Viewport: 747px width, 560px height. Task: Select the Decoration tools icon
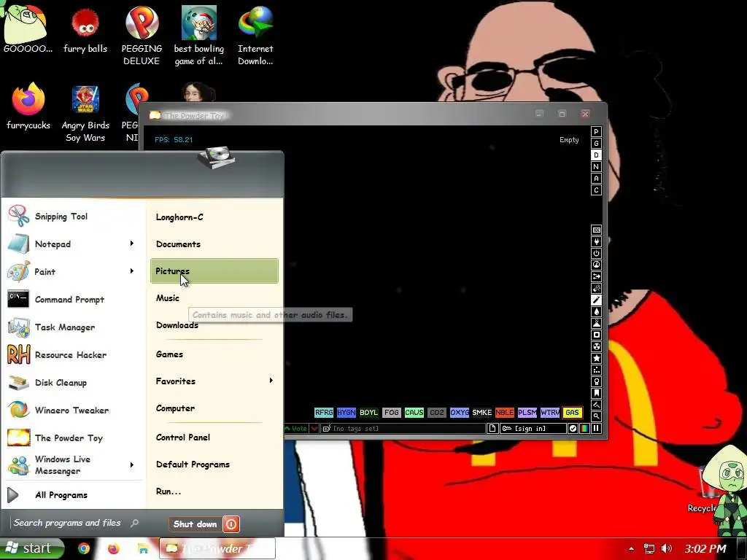click(x=596, y=405)
